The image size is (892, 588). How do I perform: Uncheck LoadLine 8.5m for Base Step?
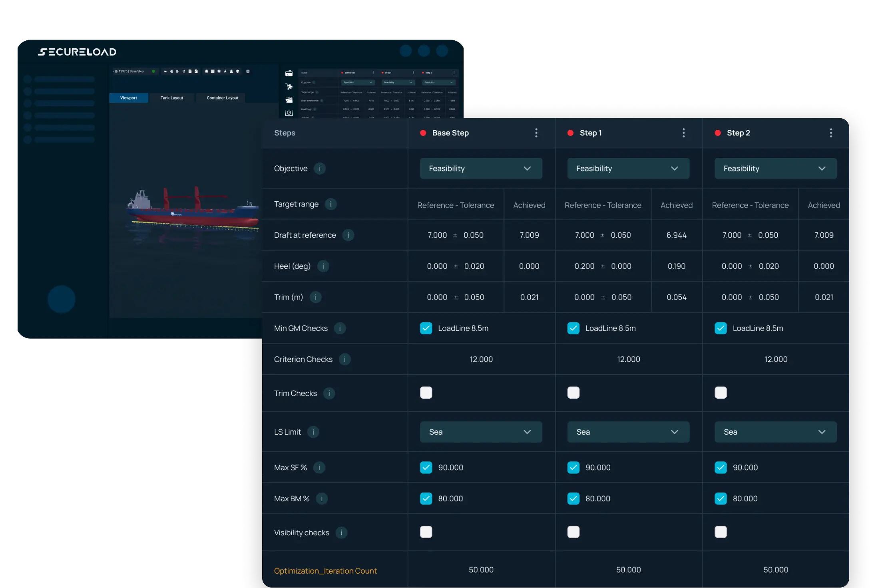click(x=426, y=328)
